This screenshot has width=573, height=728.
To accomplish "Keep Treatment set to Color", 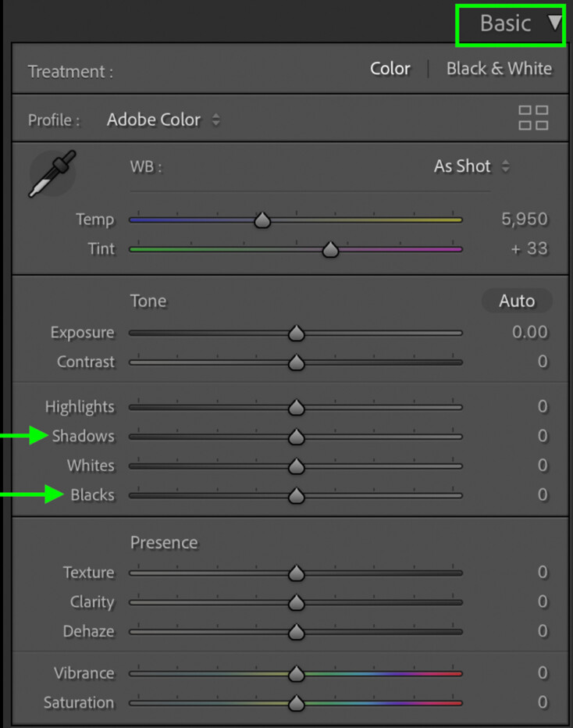I will click(x=390, y=69).
